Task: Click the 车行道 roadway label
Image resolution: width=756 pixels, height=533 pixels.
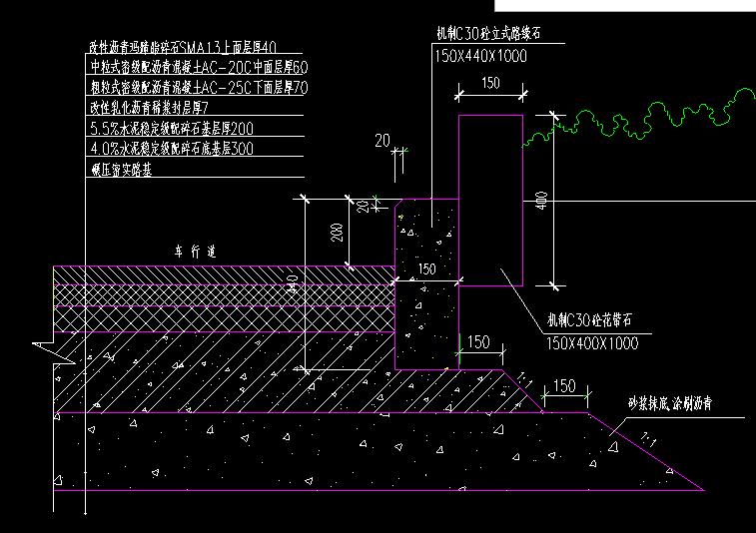Action: pyautogui.click(x=196, y=251)
